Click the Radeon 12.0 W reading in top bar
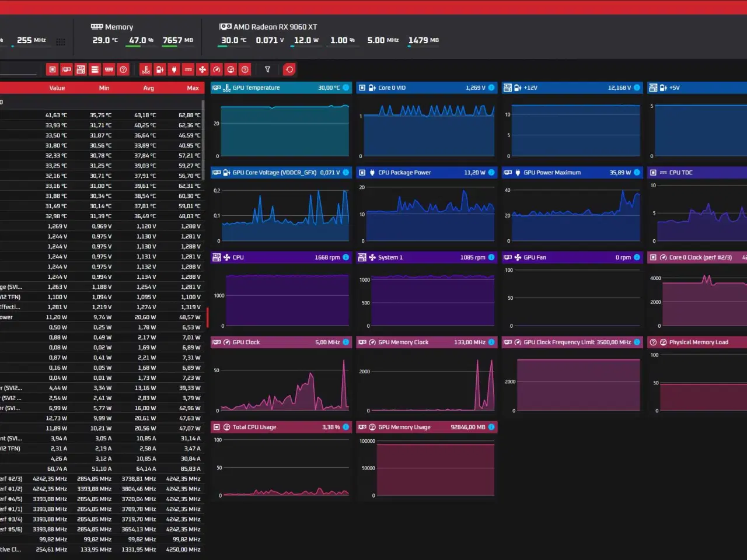Viewport: 747px width, 560px height. 306,40
